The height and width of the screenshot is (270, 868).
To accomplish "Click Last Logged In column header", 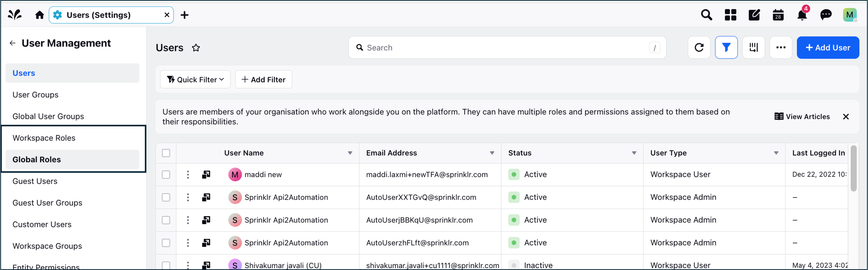I will pyautogui.click(x=818, y=153).
